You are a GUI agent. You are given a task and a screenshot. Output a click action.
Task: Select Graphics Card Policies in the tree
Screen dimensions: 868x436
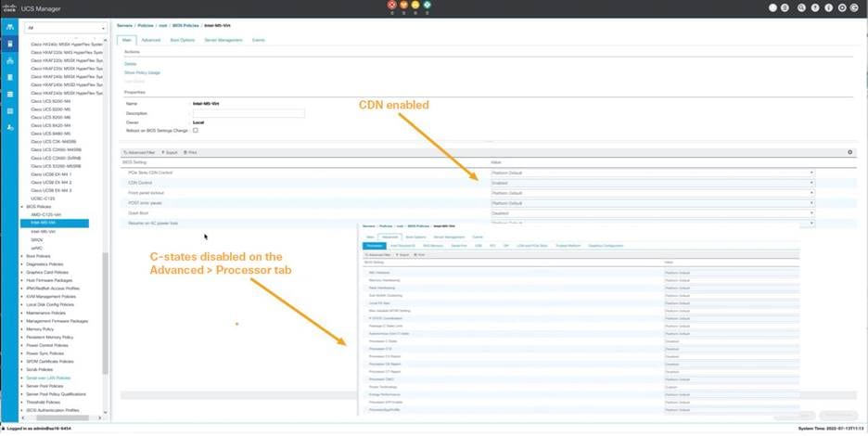47,272
